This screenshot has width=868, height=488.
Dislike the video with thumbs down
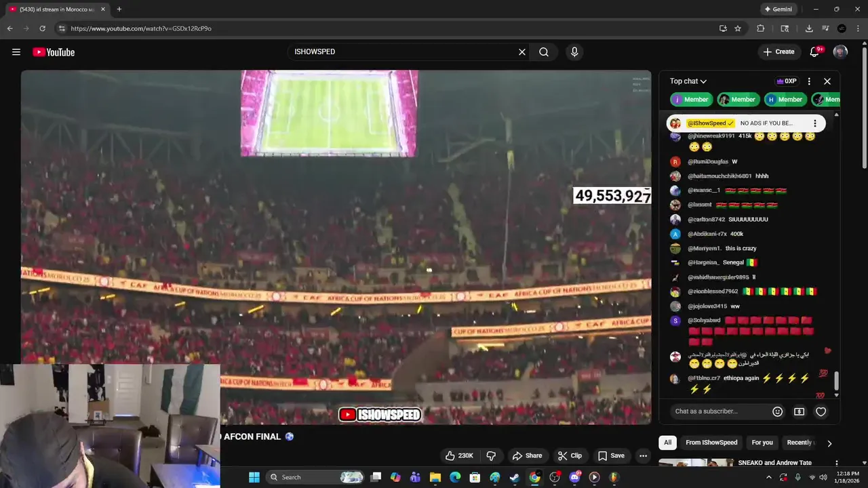pyautogui.click(x=491, y=455)
